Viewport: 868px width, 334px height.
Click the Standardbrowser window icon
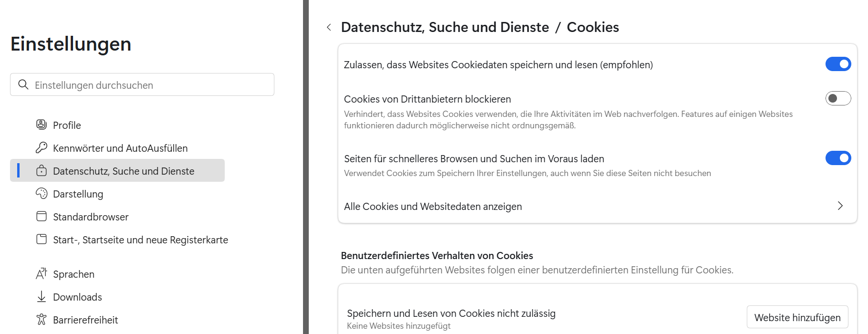coord(42,217)
